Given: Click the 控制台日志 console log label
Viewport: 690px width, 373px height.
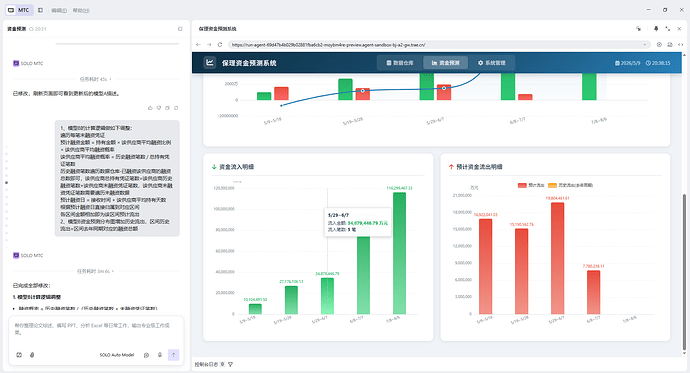Looking at the screenshot, I should tap(206, 364).
